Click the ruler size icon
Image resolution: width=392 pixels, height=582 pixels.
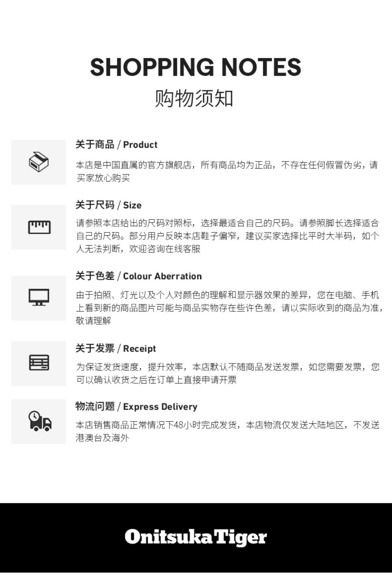point(39,227)
